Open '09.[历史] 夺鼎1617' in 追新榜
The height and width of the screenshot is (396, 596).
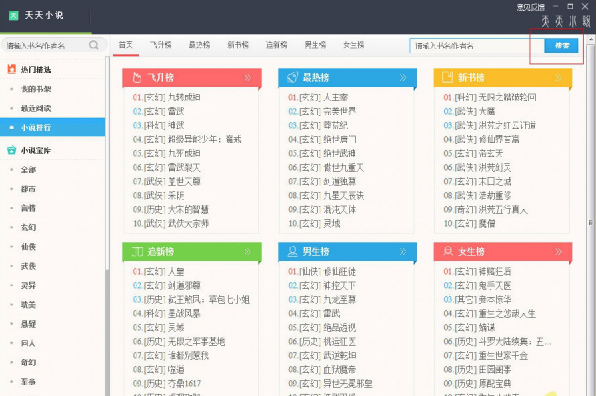pyautogui.click(x=167, y=383)
